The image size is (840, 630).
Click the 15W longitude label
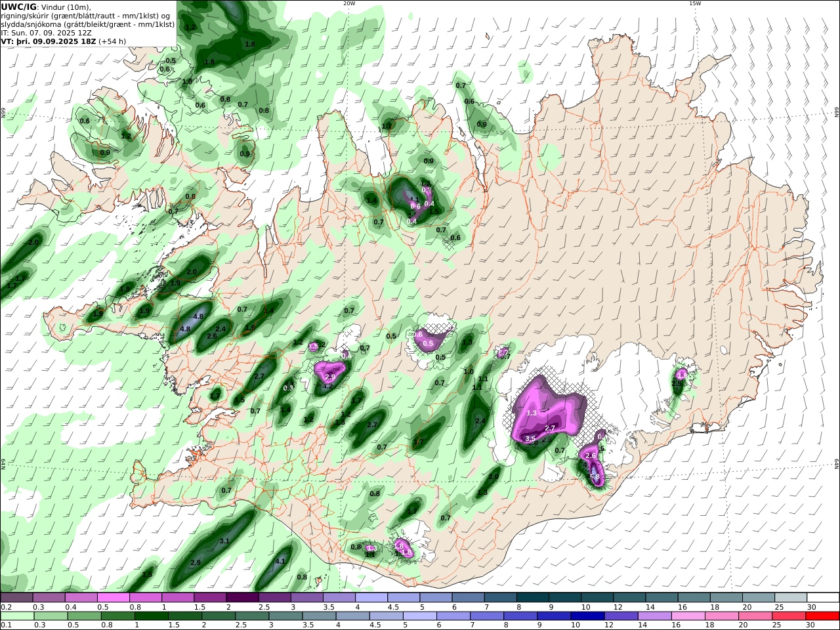click(x=695, y=3)
